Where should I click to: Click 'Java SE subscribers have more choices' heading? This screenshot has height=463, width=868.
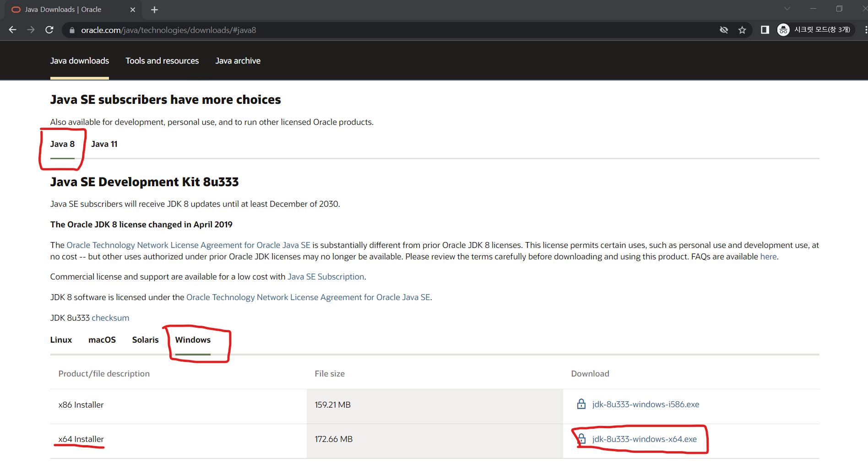click(x=166, y=100)
